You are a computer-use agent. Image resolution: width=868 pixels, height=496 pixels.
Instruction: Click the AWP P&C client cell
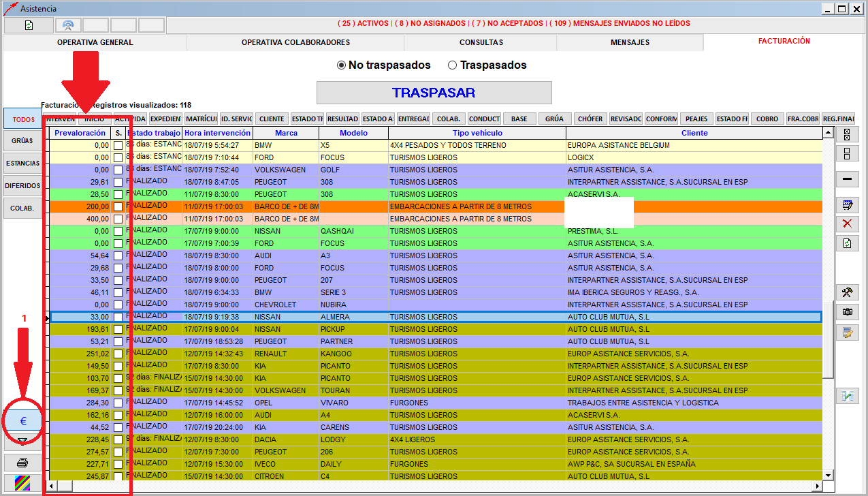point(694,464)
